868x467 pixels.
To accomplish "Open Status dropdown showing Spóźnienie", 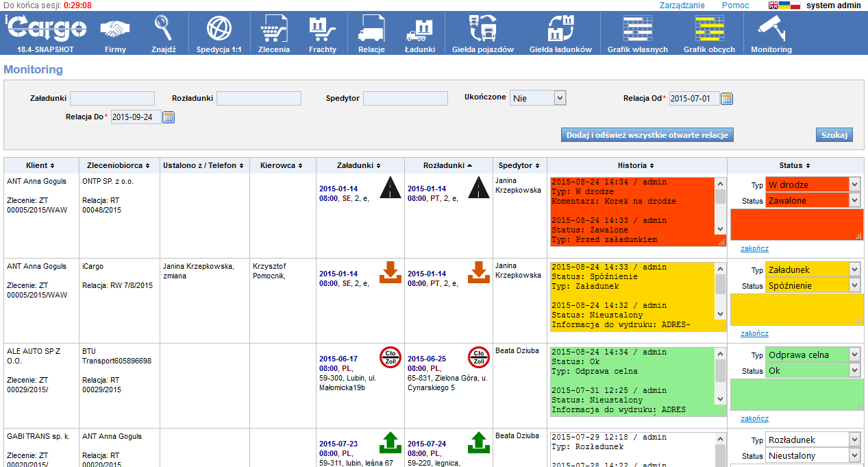I will 854,285.
